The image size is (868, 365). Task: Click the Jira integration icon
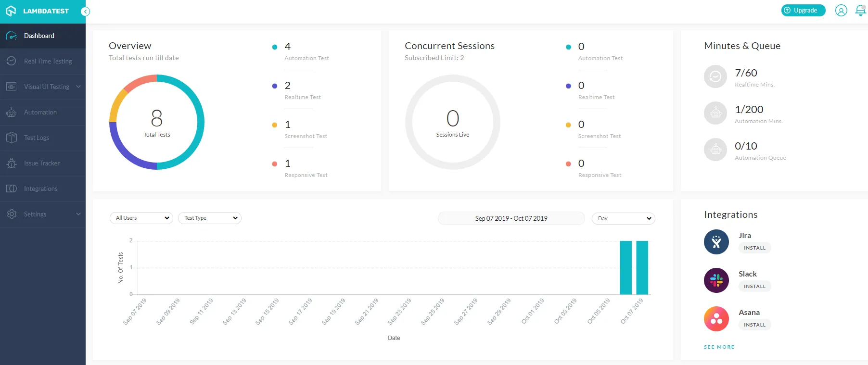tap(716, 242)
